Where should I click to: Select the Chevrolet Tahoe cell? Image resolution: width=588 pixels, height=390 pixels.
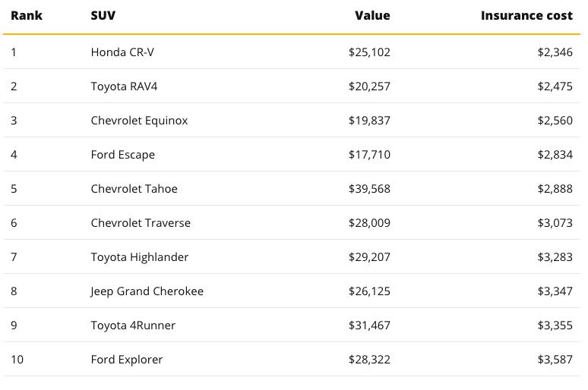click(x=134, y=189)
